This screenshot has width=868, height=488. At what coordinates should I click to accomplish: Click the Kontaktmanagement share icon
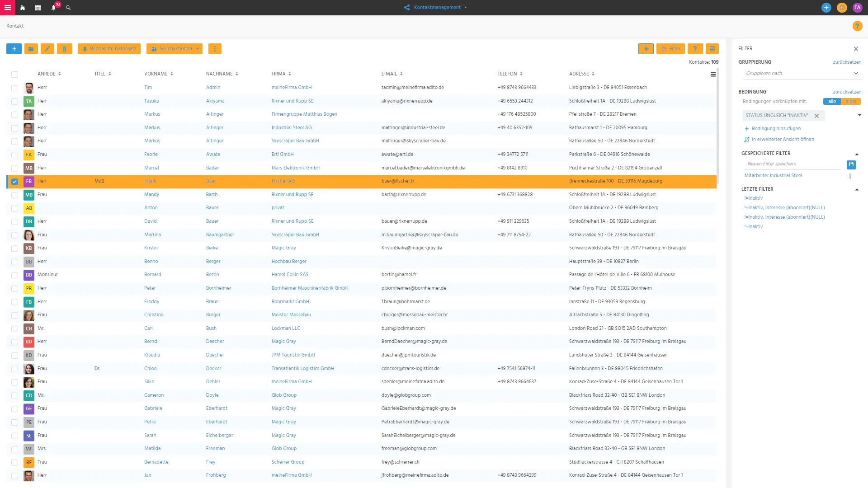pyautogui.click(x=407, y=8)
